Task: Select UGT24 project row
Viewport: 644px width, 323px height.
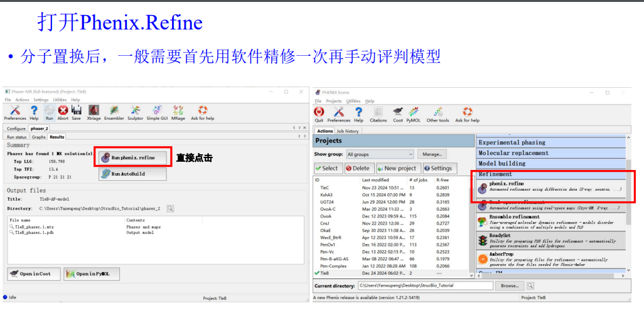Action: click(x=392, y=202)
